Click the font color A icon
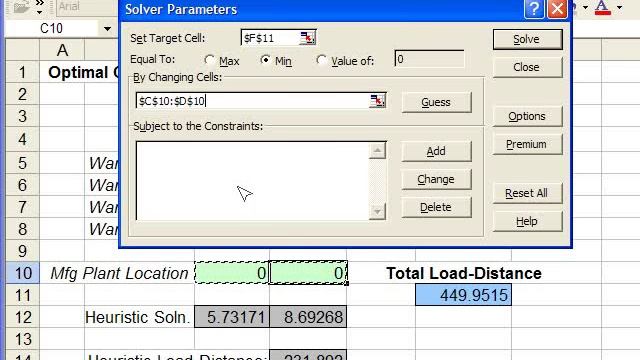Image resolution: width=640 pixels, height=360 pixels. click(x=602, y=7)
